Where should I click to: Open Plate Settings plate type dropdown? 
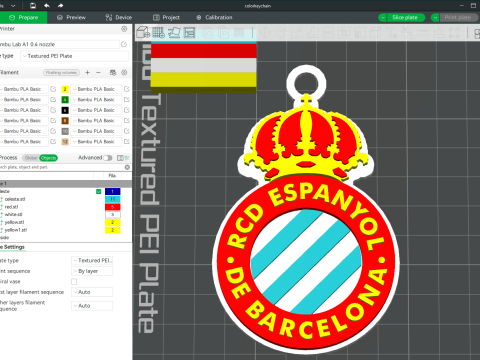92,260
